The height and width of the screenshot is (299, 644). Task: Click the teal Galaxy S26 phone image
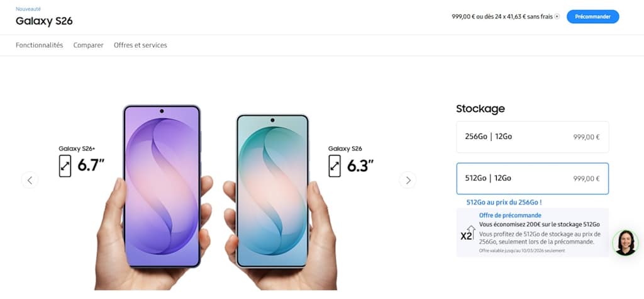(x=272, y=191)
